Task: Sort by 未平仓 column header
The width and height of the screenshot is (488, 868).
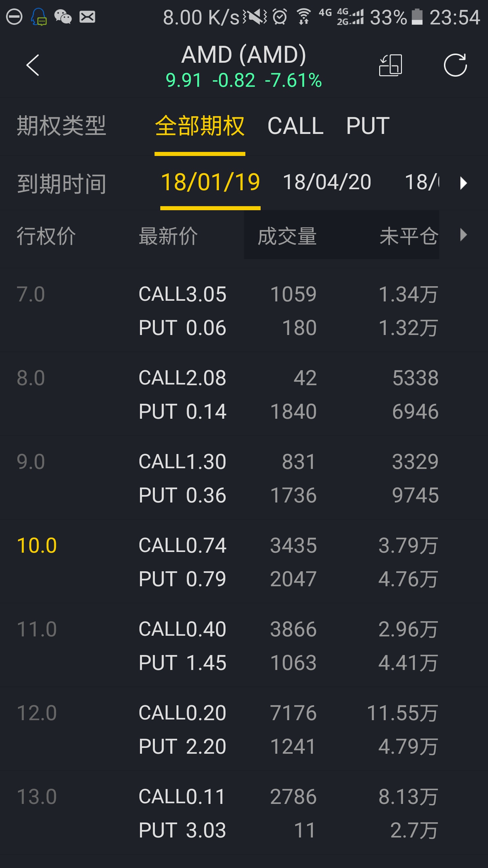Action: (x=409, y=236)
